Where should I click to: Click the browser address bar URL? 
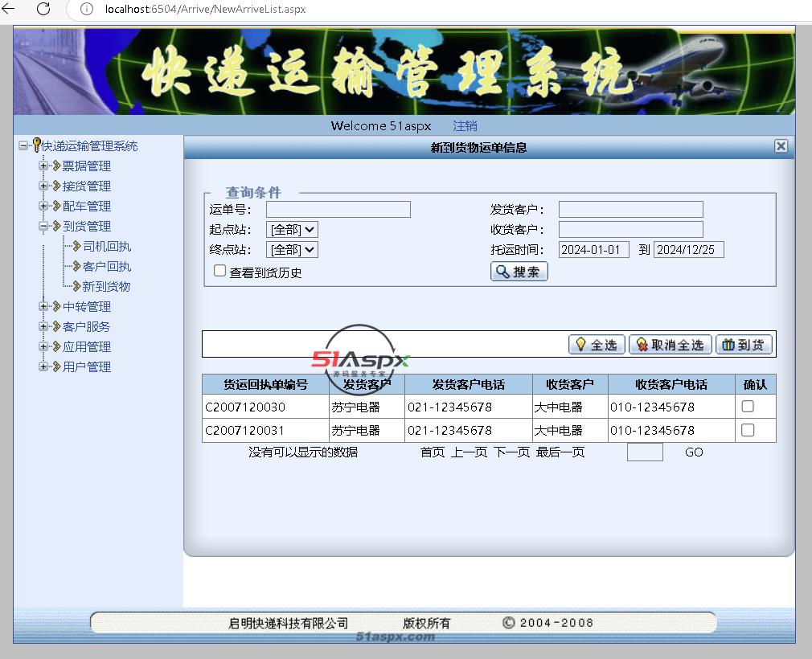[x=205, y=9]
